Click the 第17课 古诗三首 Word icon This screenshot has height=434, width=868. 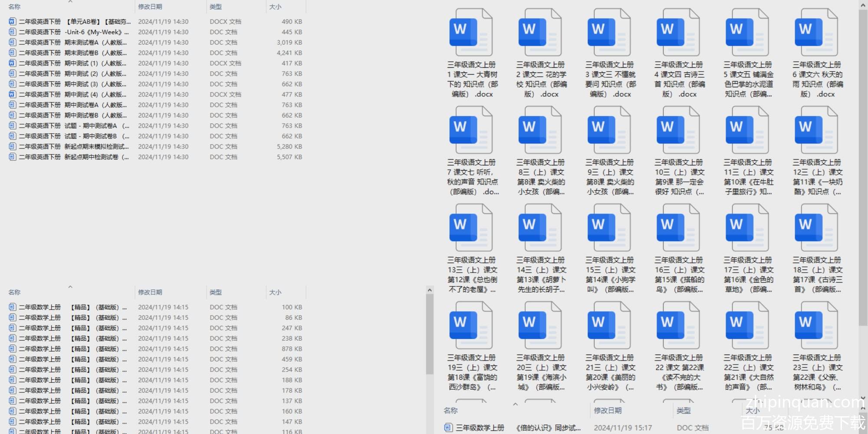pyautogui.click(x=816, y=228)
